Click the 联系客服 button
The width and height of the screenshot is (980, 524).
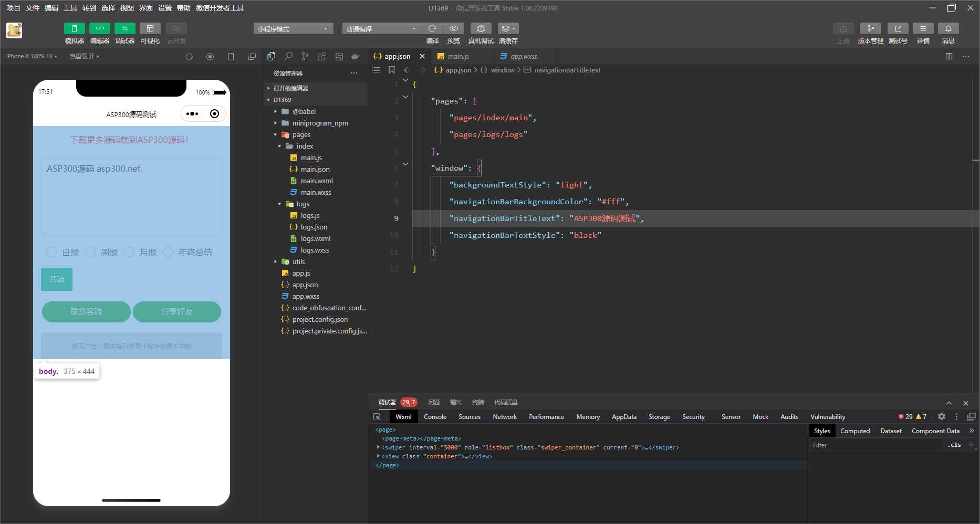click(x=86, y=311)
